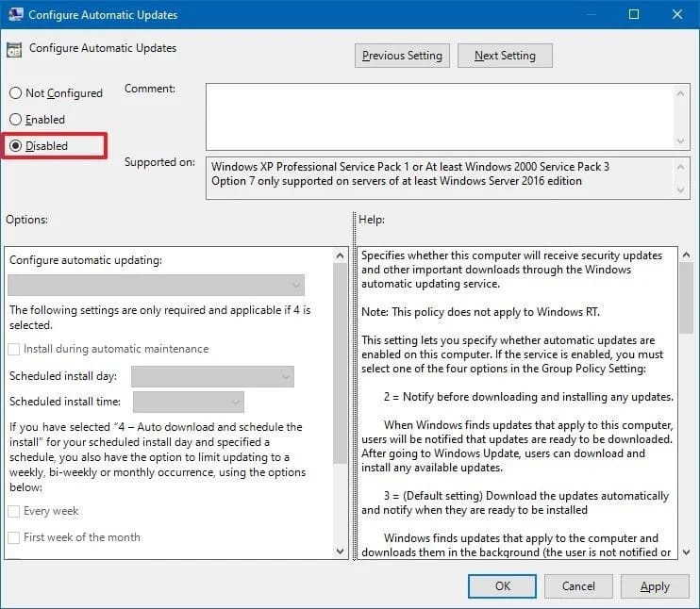Maximize the Configure Automatic Updates window
Screen dimensions: 700x609
coord(634,15)
